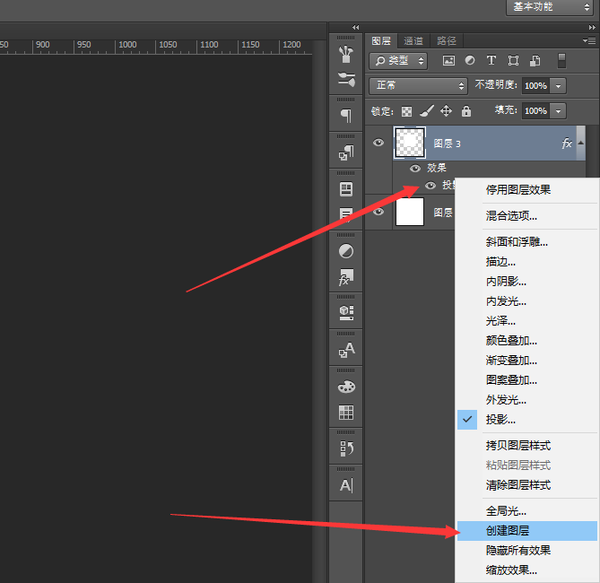Open the History panel icon

point(346,448)
